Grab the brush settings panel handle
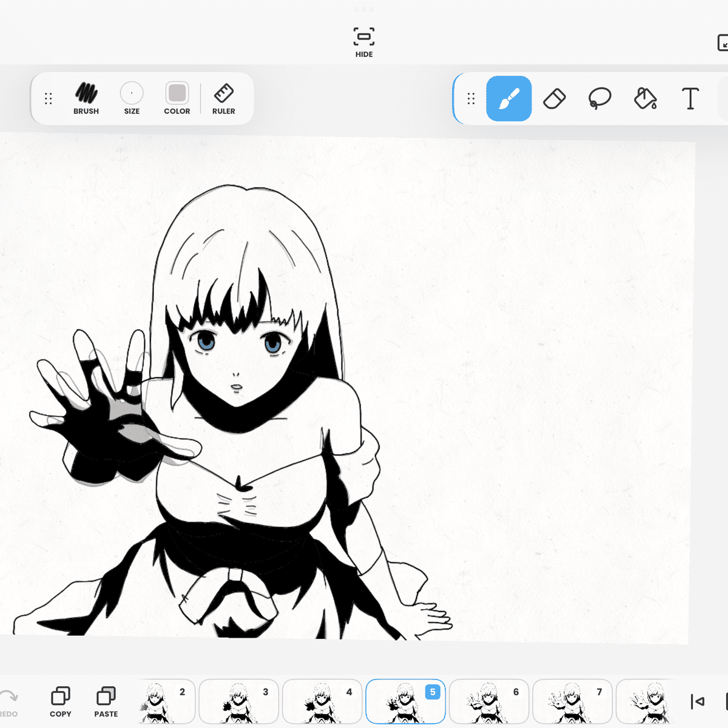728x728 pixels. [49, 98]
